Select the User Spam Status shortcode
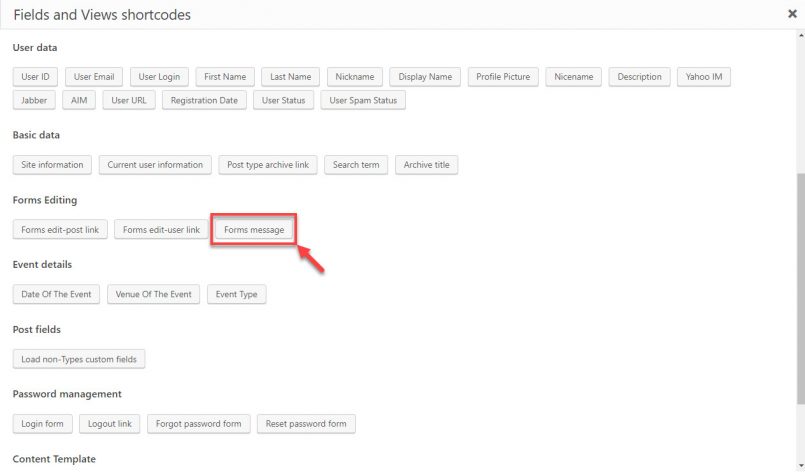Viewport: 805px width, 472px height. (363, 100)
